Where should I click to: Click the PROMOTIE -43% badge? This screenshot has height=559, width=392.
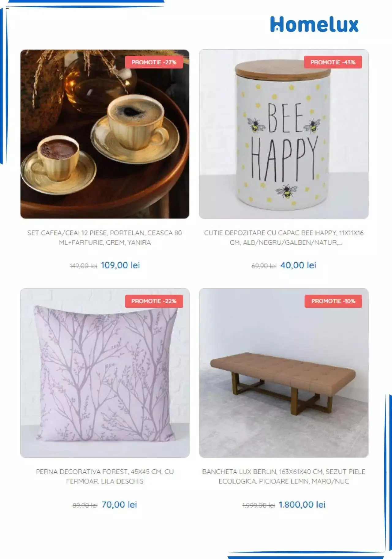click(333, 62)
